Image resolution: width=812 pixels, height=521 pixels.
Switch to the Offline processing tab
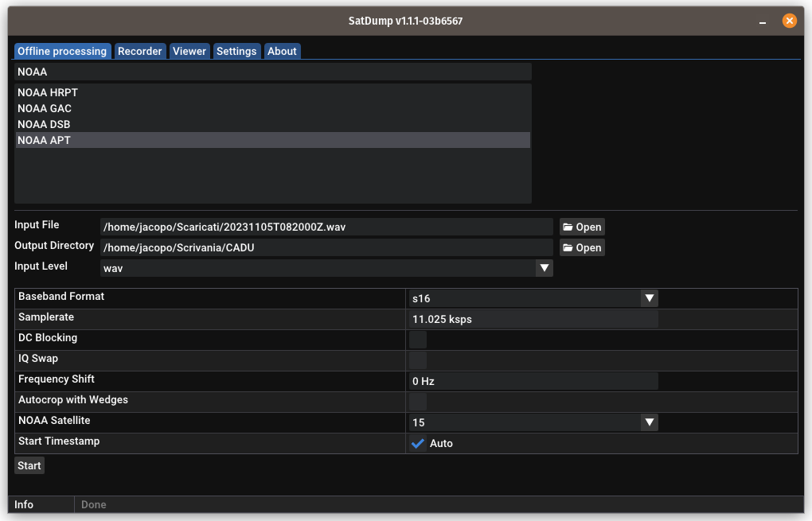pos(62,51)
